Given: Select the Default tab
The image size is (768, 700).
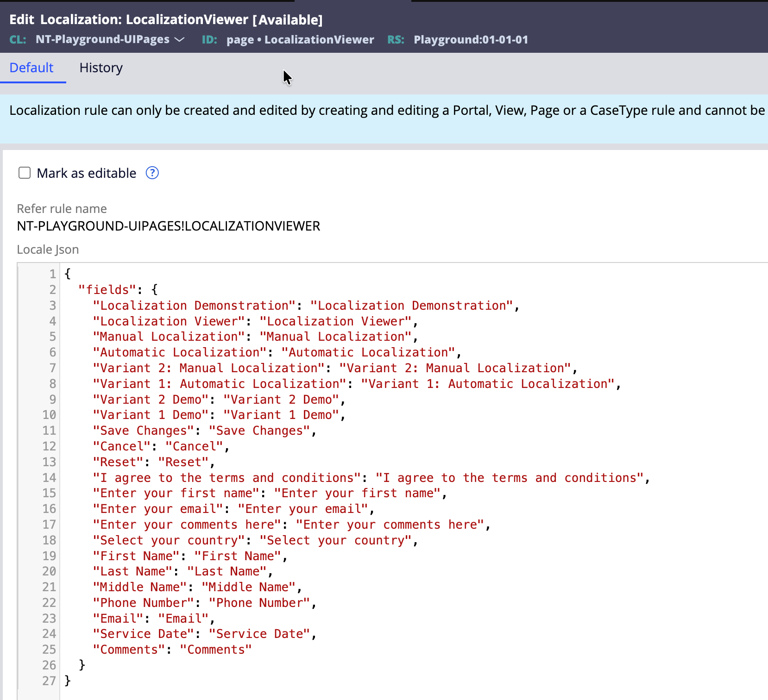Looking at the screenshot, I should click(x=31, y=68).
